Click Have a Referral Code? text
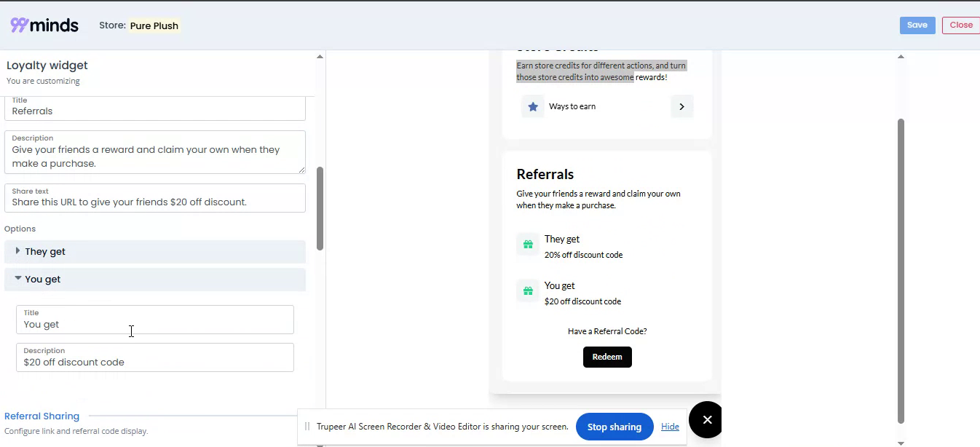Image resolution: width=980 pixels, height=447 pixels. tap(607, 331)
